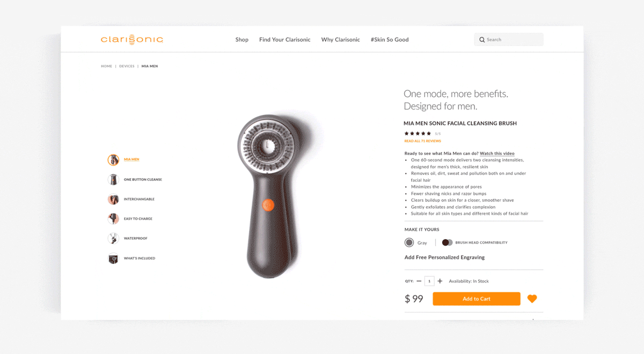
Task: Decrease quantity with minus button
Action: pos(419,281)
